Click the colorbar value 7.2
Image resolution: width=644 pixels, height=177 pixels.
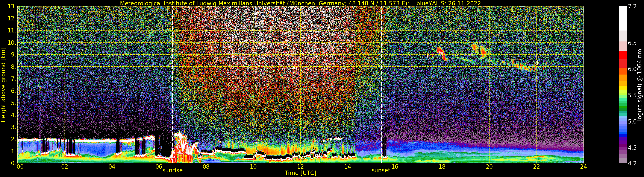tap(632, 6)
